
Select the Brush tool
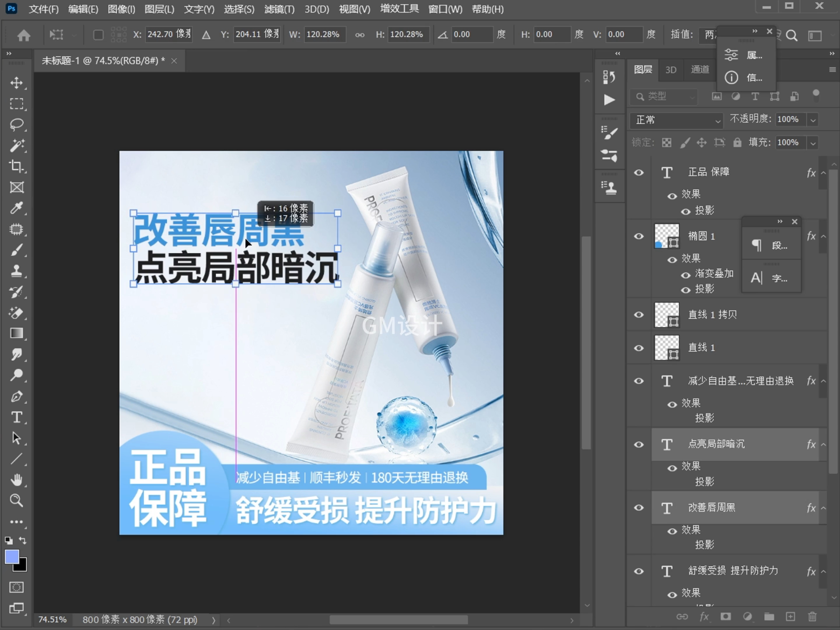(16, 250)
